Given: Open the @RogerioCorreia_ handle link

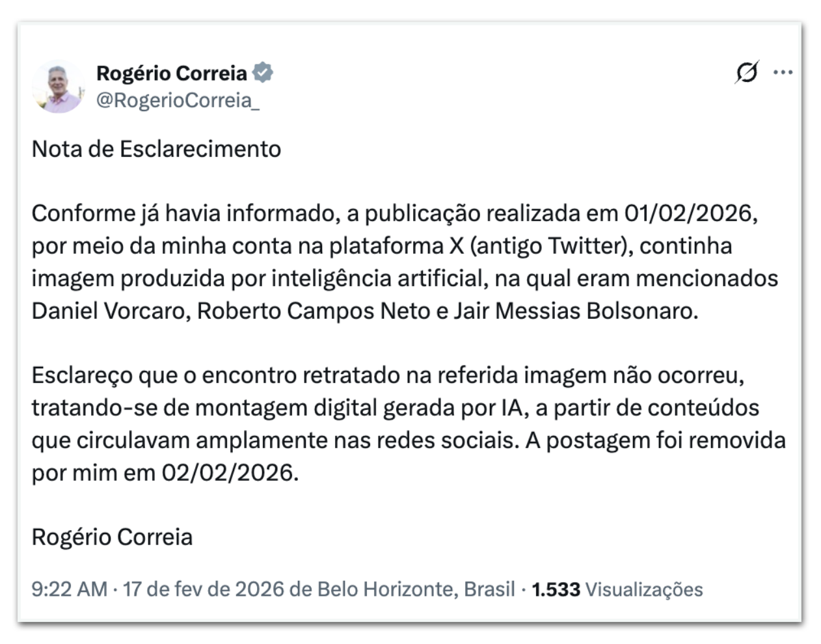Looking at the screenshot, I should (x=178, y=100).
